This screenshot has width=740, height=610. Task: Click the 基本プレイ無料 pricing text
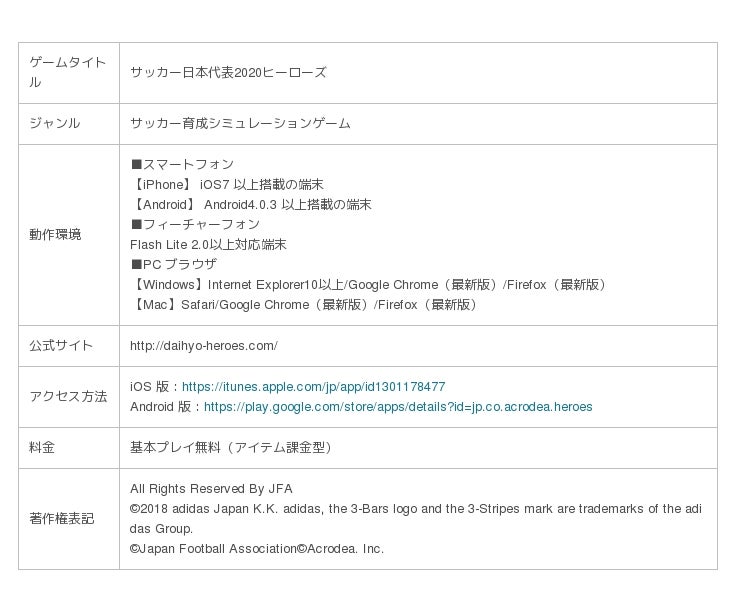[x=232, y=448]
